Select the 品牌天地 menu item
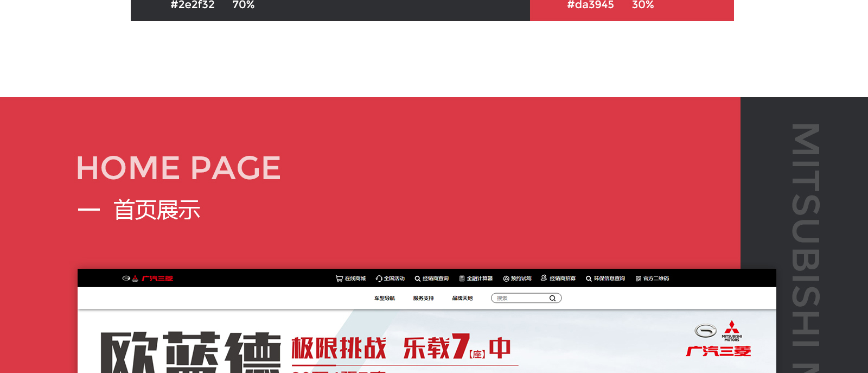This screenshot has height=373, width=868. (x=463, y=298)
